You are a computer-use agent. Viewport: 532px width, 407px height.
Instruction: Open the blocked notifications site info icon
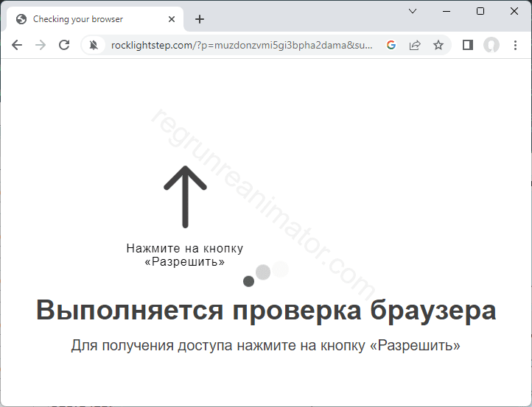click(94, 45)
